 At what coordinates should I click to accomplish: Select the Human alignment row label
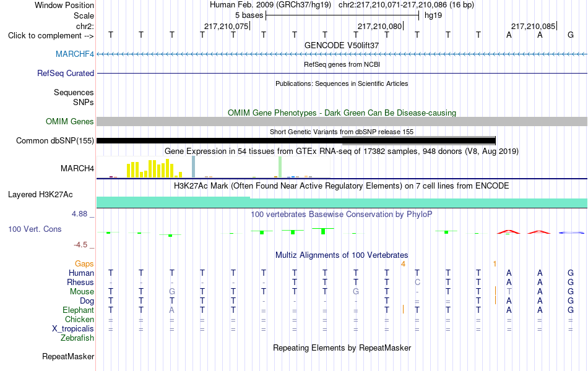[x=81, y=273]
